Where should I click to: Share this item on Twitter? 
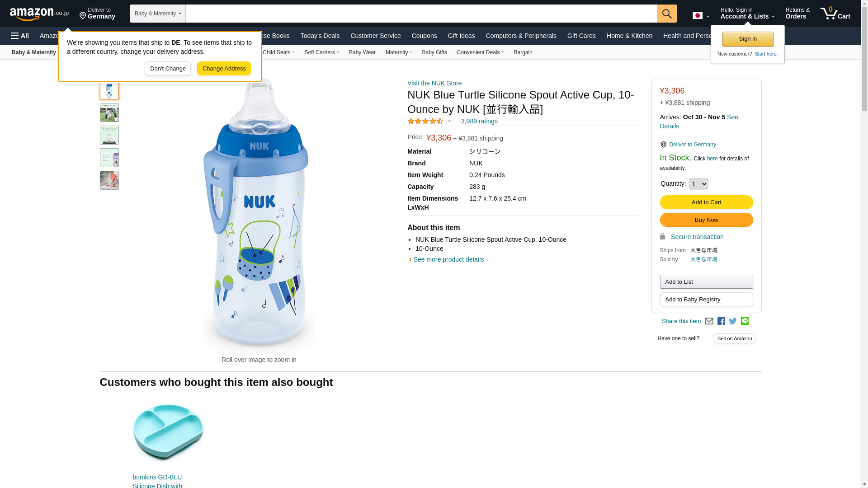coord(733,321)
